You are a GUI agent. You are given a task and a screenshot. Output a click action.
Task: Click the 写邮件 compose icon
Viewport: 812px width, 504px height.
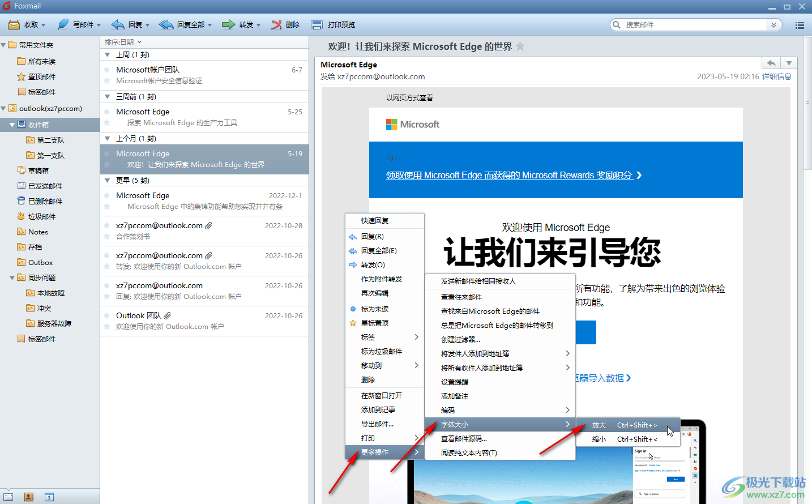(63, 24)
